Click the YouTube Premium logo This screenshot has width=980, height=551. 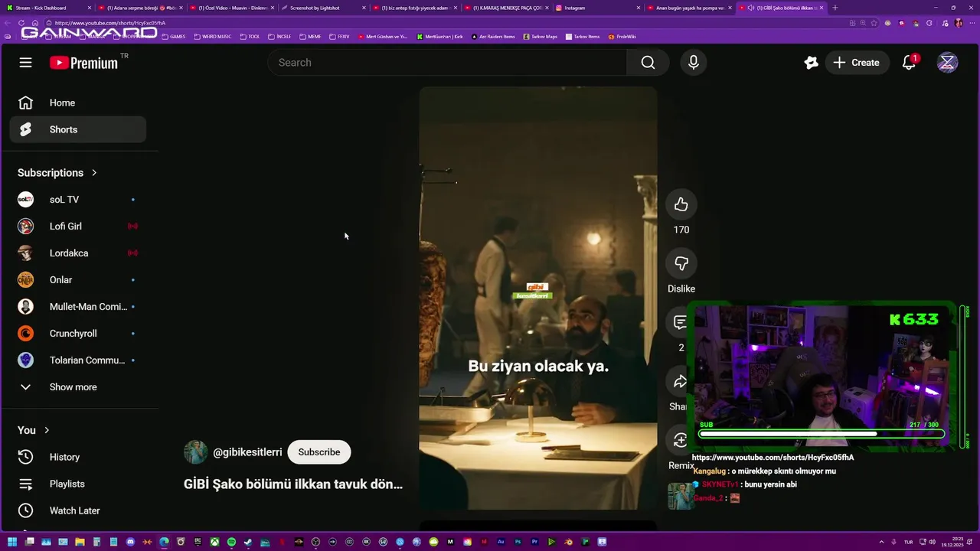point(84,63)
